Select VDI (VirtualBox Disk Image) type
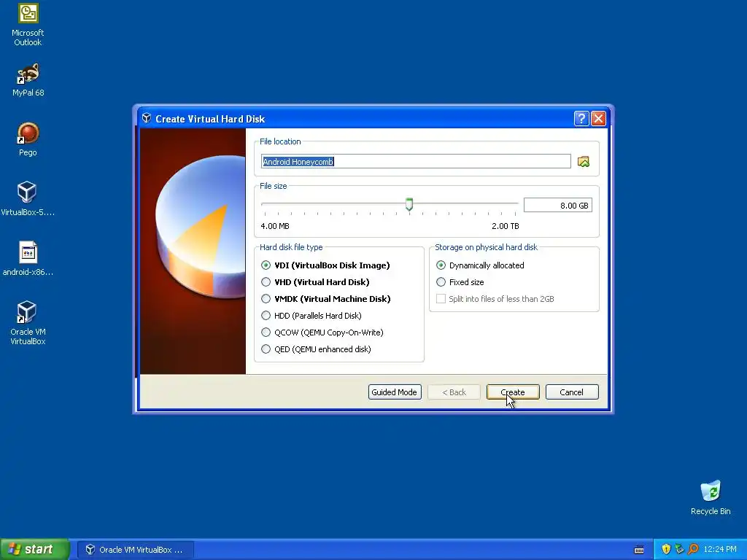Image resolution: width=747 pixels, height=560 pixels. click(x=325, y=265)
